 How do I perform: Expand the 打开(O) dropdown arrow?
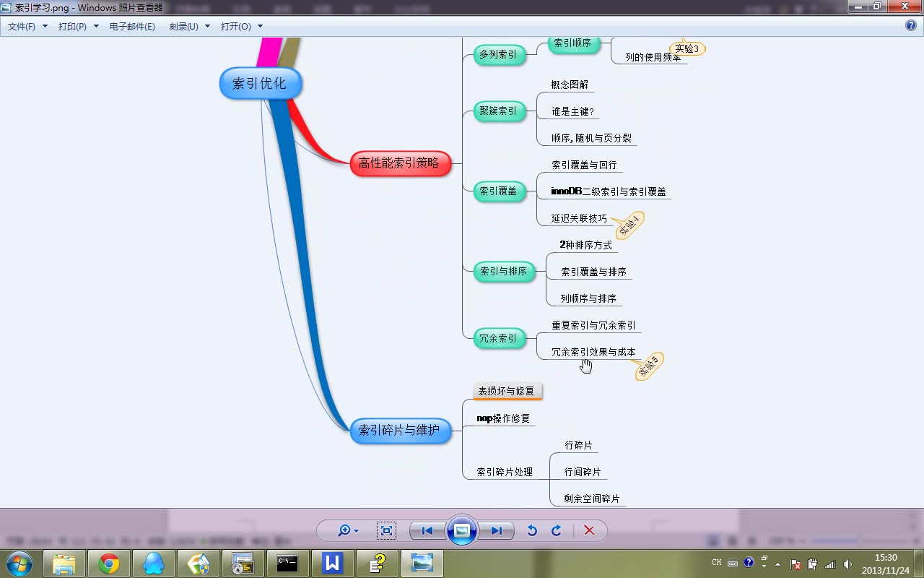click(260, 26)
